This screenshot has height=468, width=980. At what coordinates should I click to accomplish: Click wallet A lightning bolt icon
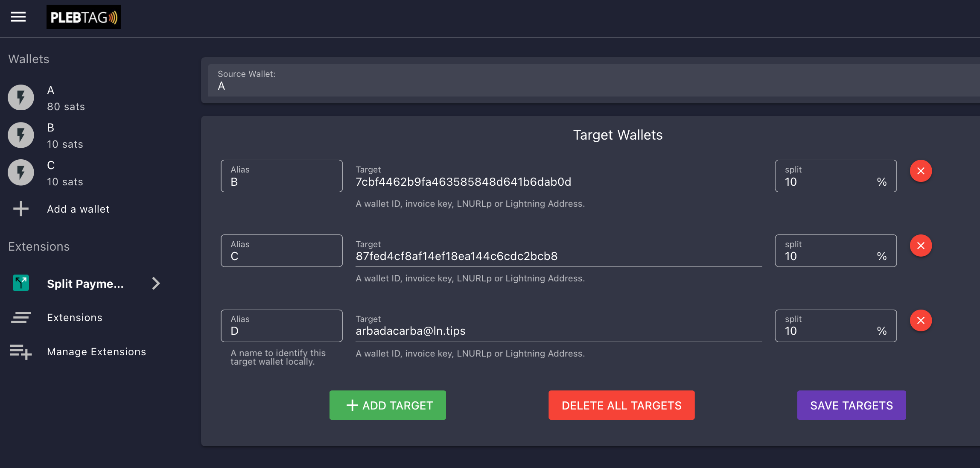pyautogui.click(x=21, y=98)
